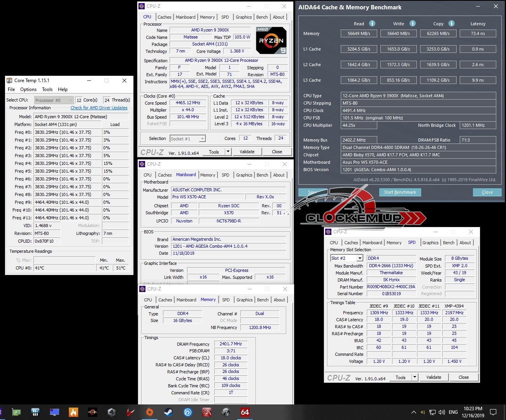The height and width of the screenshot is (420, 506).
Task: Expand the Slot #2 memory slot dropdown
Action: click(x=347, y=258)
